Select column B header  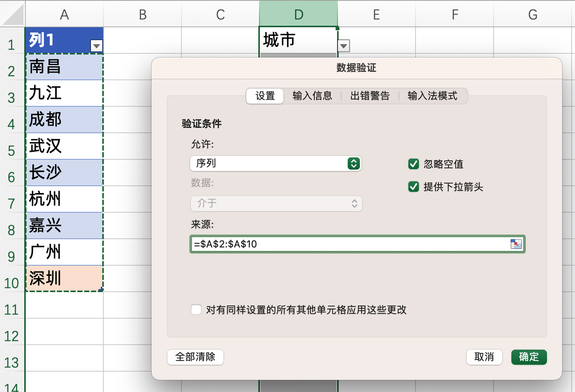point(142,14)
